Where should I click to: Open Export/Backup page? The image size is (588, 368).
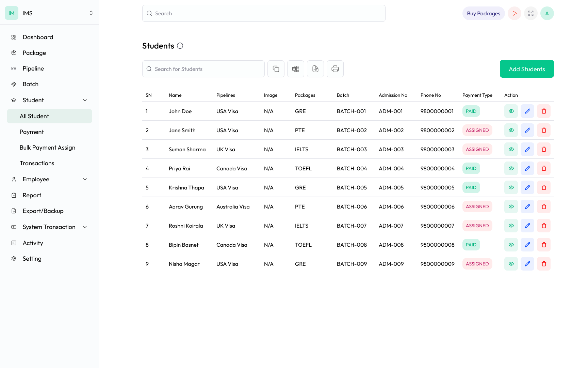click(49, 211)
